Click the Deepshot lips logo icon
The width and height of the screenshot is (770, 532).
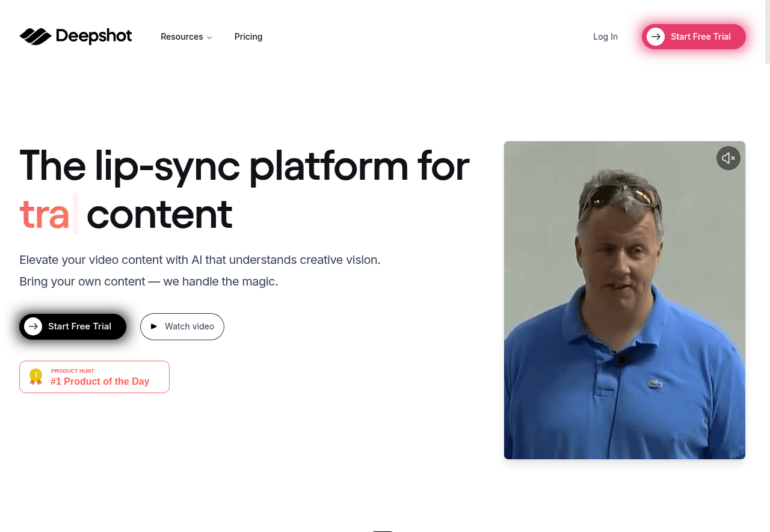click(x=35, y=37)
